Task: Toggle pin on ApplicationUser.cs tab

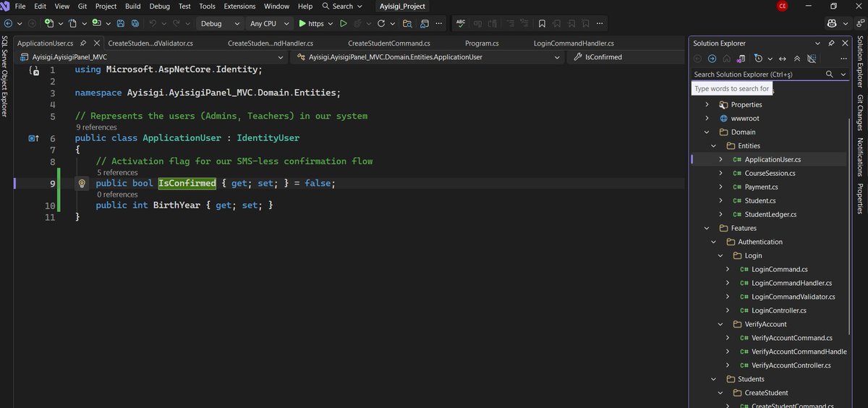Action: coord(84,43)
